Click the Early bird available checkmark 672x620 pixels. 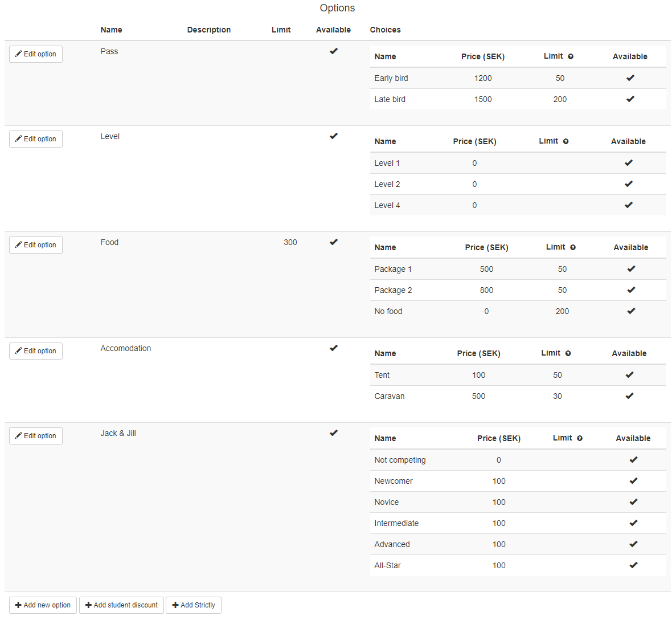click(x=630, y=78)
